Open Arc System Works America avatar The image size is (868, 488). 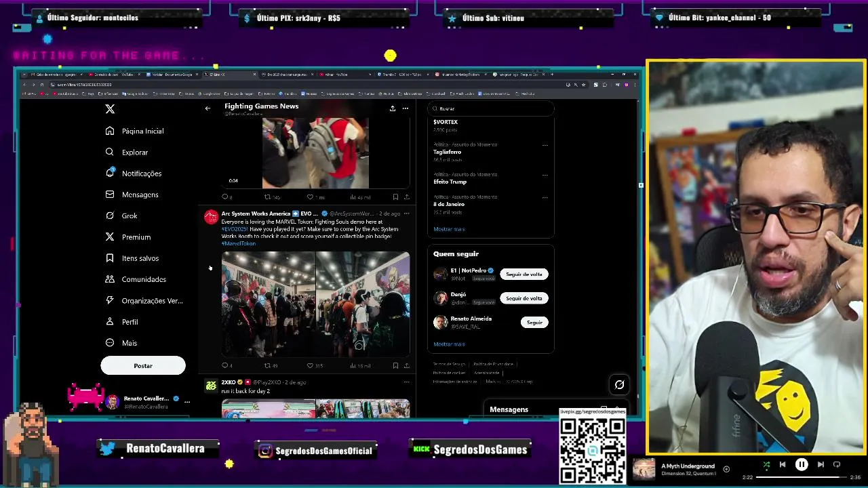[x=212, y=218]
